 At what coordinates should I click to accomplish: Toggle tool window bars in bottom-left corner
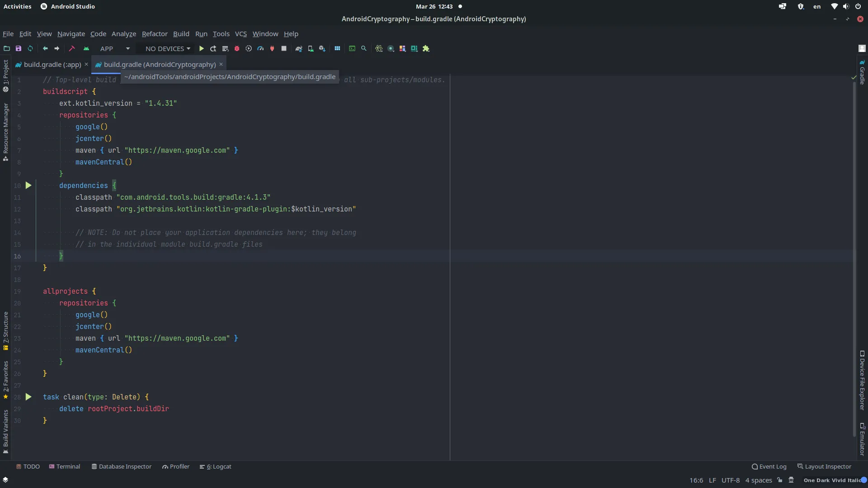[5, 480]
